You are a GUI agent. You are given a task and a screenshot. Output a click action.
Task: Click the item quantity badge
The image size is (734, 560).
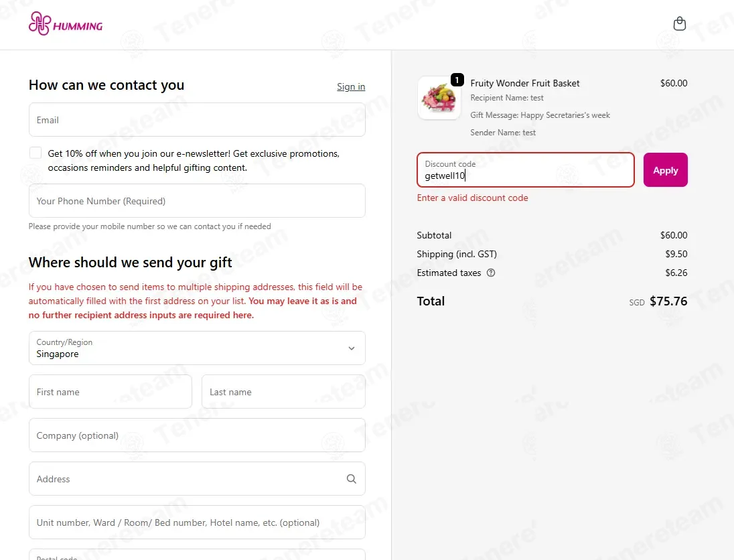457,80
